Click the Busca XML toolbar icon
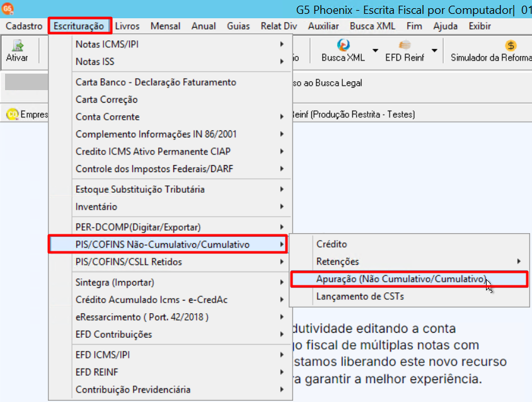This screenshot has width=532, height=402. [x=344, y=45]
